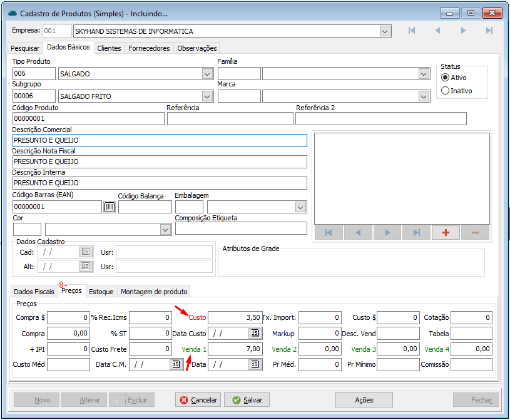Select the Ativo status radio button
This screenshot has height=420, width=510.
tap(446, 78)
